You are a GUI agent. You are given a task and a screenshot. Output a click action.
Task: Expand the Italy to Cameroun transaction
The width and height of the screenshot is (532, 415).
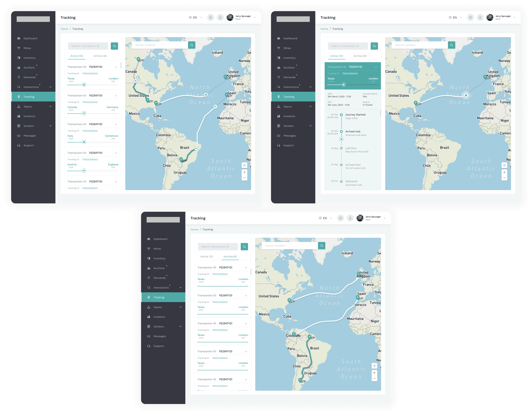(116, 124)
